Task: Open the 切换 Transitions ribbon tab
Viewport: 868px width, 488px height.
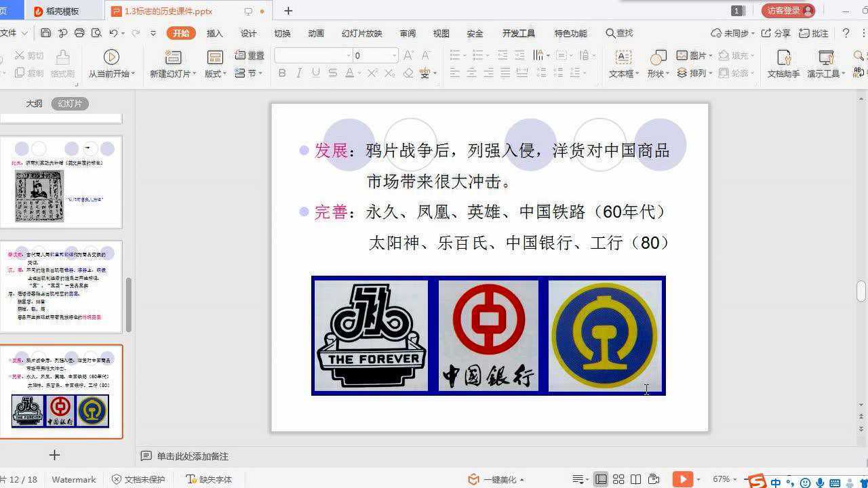Action: point(282,33)
